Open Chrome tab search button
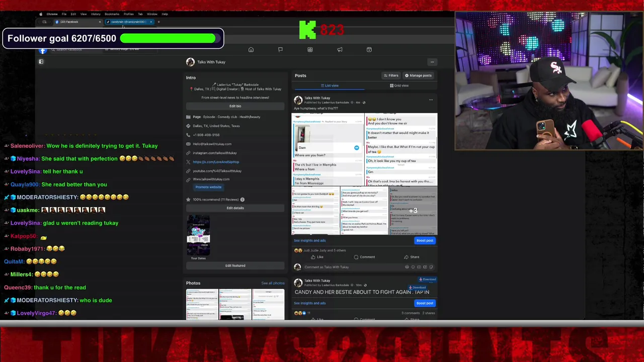Viewport: 644px width, 362px height. [x=44, y=22]
